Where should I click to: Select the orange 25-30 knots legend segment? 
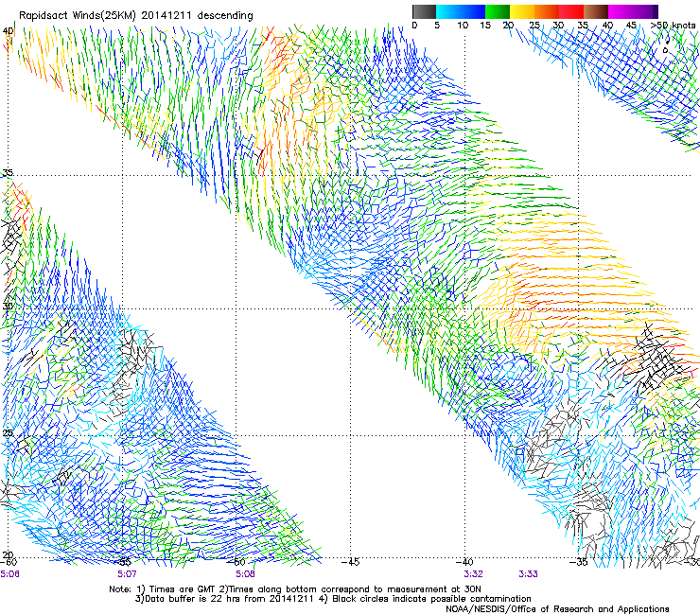(547, 11)
